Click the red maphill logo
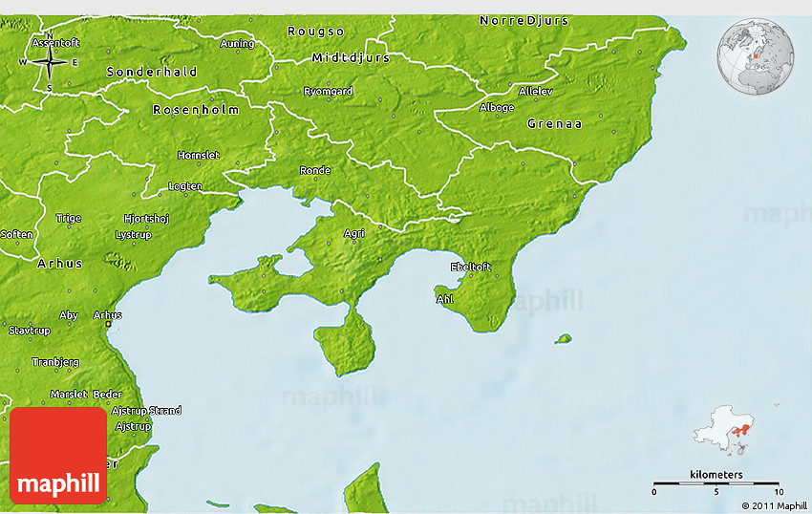Image resolution: width=812 pixels, height=514 pixels. (57, 456)
